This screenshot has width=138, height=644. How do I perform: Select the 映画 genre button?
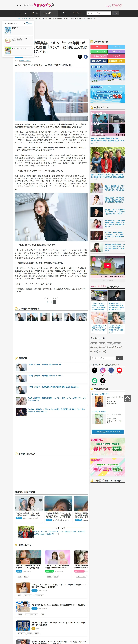99,47
